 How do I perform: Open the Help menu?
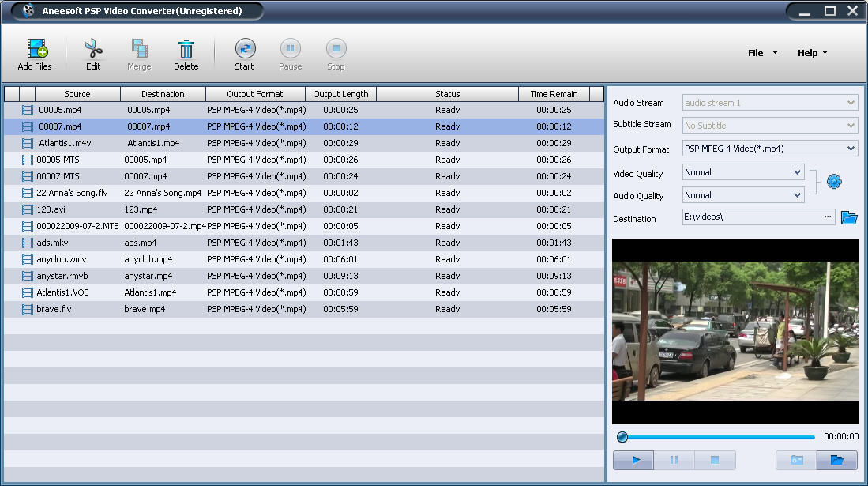pyautogui.click(x=812, y=53)
